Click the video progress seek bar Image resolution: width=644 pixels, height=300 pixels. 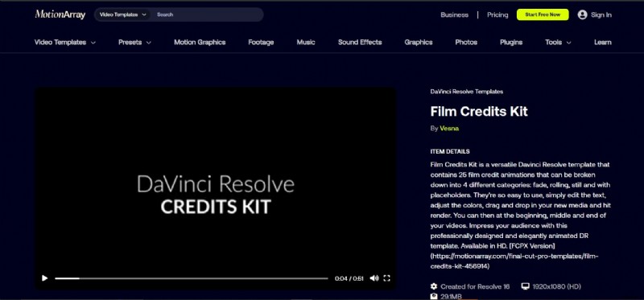tap(192, 278)
